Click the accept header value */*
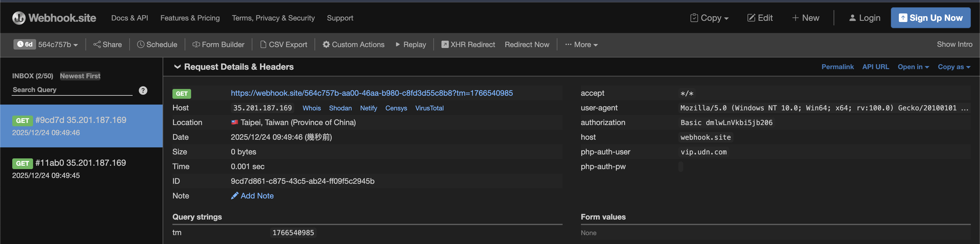This screenshot has height=244, width=980. click(x=687, y=94)
